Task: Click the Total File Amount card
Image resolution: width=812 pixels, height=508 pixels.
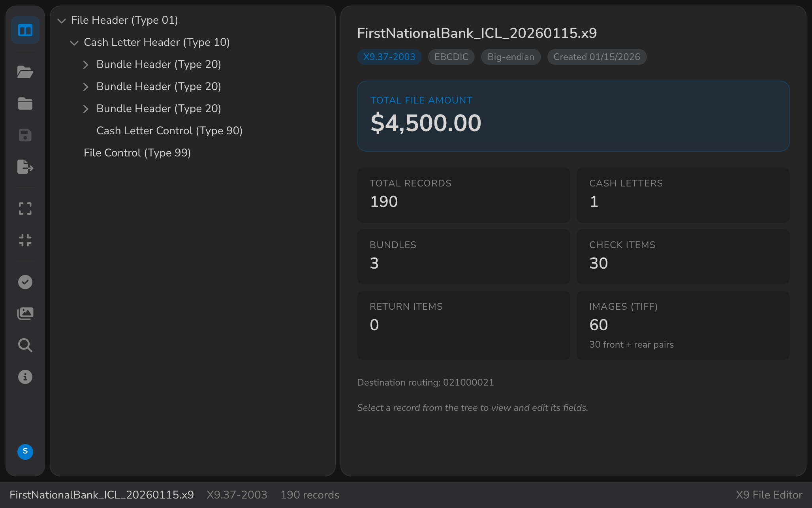Action: tap(573, 116)
